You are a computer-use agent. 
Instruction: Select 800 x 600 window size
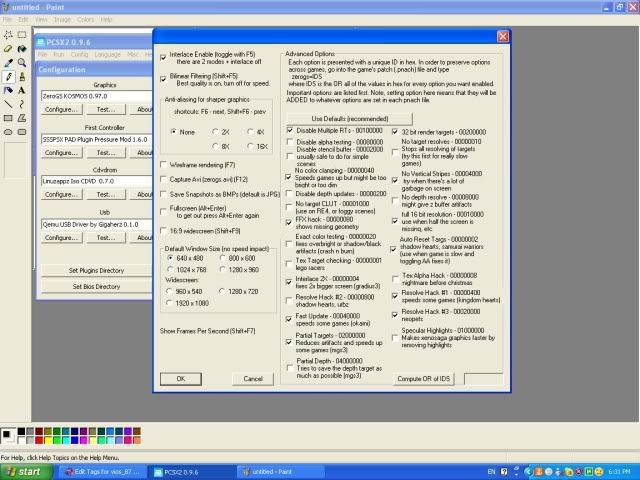pyautogui.click(x=222, y=258)
